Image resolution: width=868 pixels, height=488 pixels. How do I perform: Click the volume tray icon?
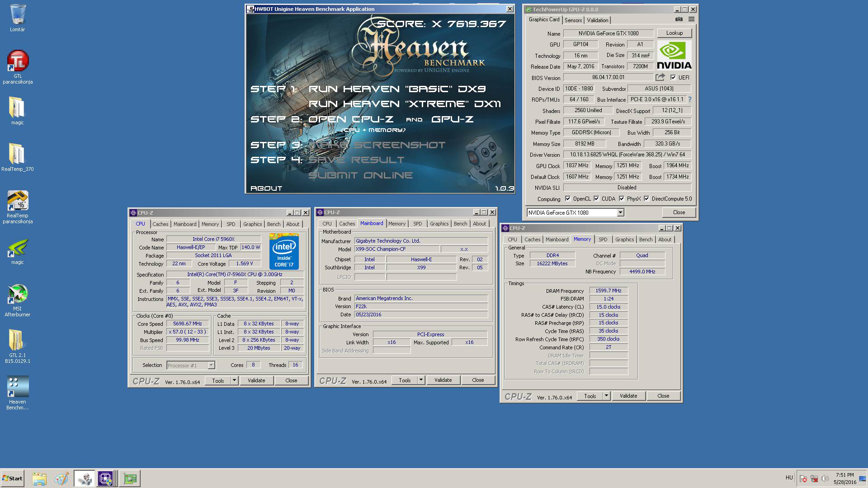825,479
